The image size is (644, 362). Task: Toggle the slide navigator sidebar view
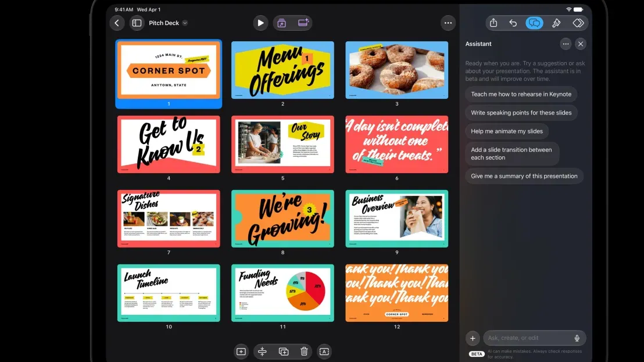(137, 23)
